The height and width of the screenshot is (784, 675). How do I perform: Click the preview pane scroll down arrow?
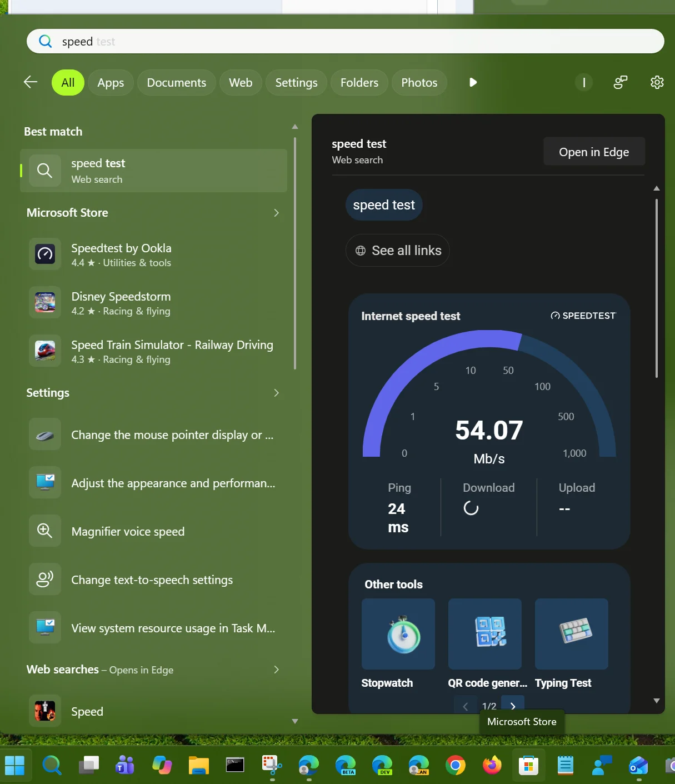657,701
